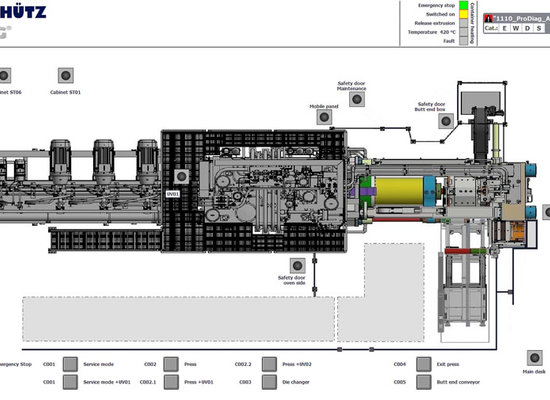Click the yellow extrusion container on the press
Image resolution: width=550 pixels, height=400 pixels.
point(399,192)
